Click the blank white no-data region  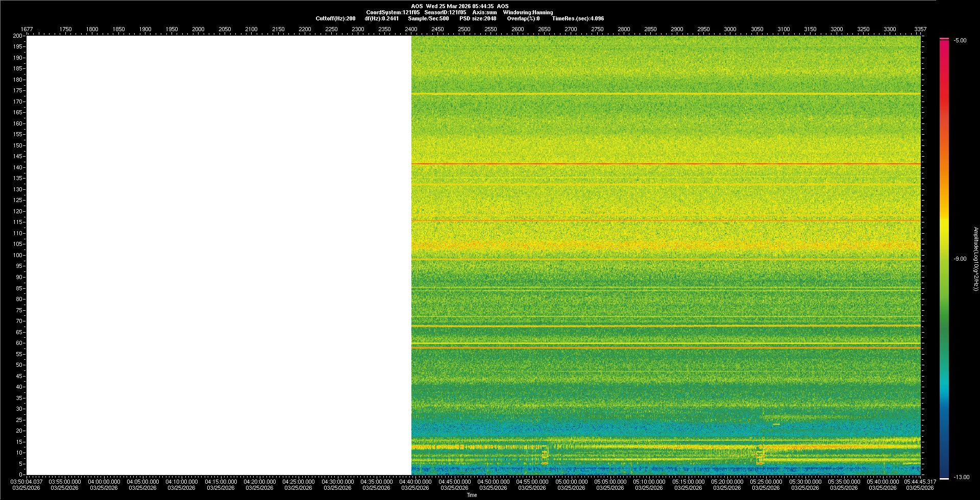218,255
